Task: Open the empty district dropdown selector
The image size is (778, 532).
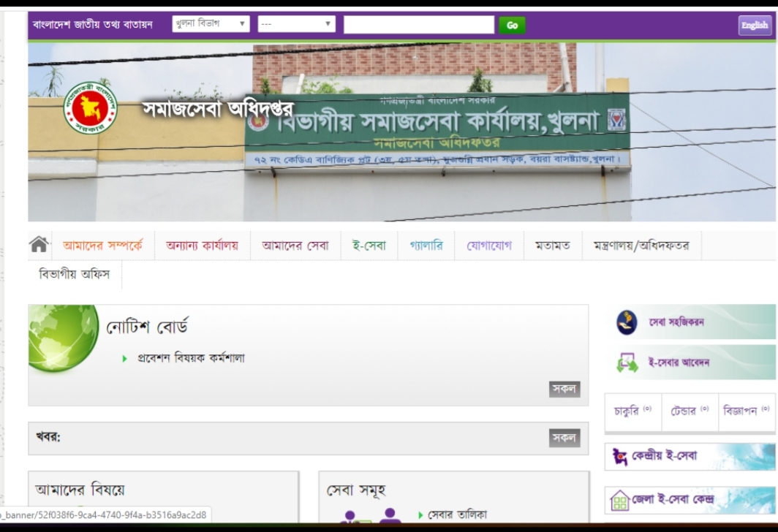Action: pyautogui.click(x=295, y=24)
